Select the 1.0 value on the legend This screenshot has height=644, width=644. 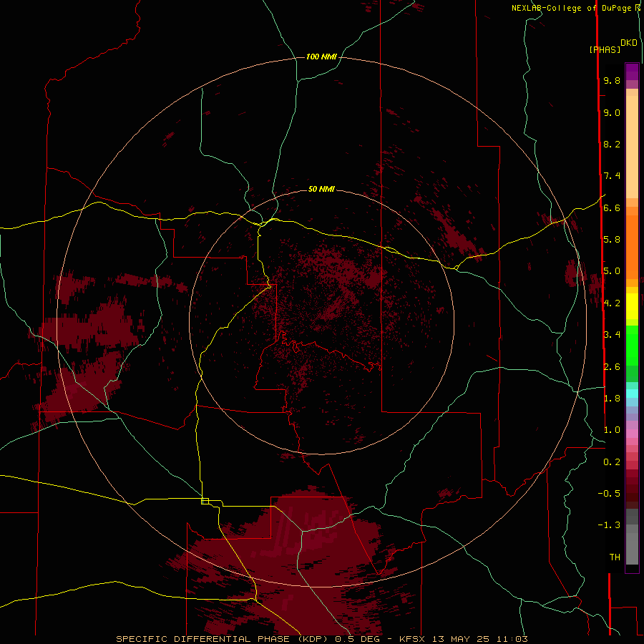(612, 430)
